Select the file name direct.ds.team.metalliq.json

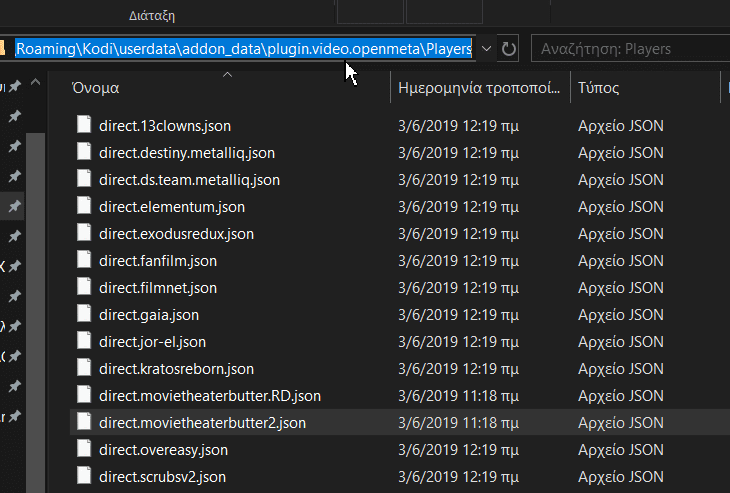click(189, 180)
